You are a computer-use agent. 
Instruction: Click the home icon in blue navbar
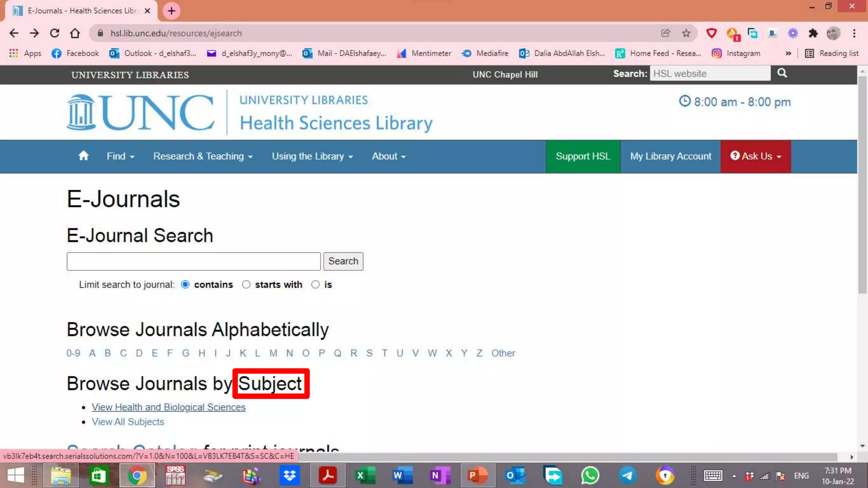(83, 156)
